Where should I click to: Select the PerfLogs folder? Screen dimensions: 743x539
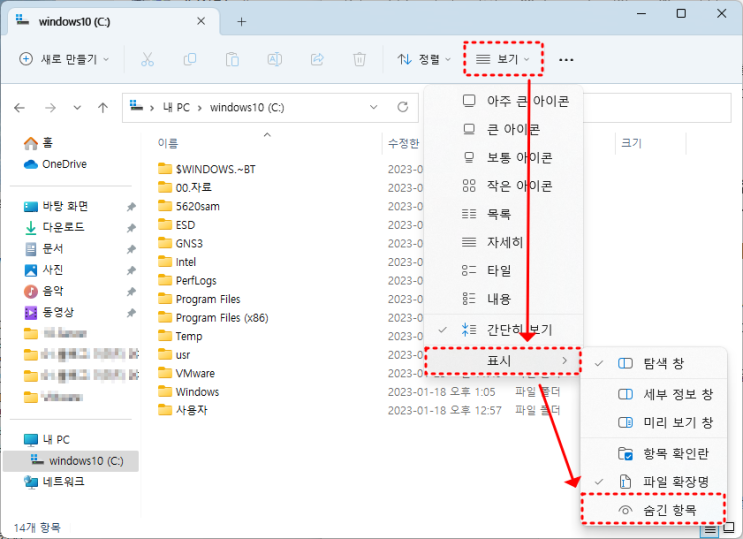187,281
